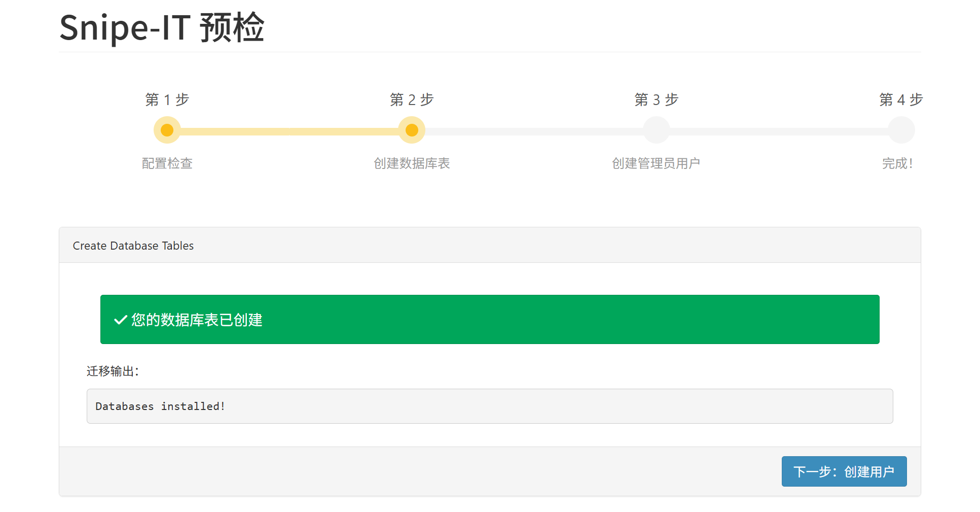This screenshot has width=980, height=512.
Task: Click the gray progress line after step 2
Action: click(532, 129)
